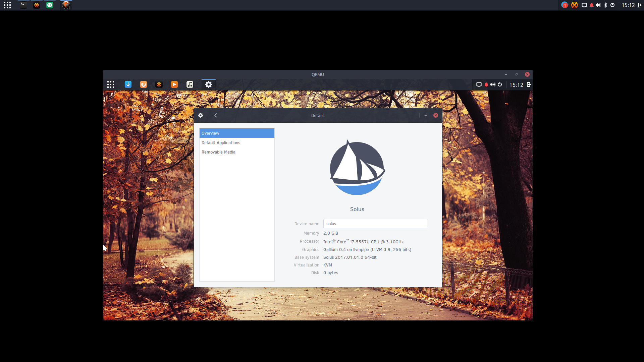Screen dimensions: 644x362
Task: Select Removable Media in Details sidebar
Action: tap(237, 152)
